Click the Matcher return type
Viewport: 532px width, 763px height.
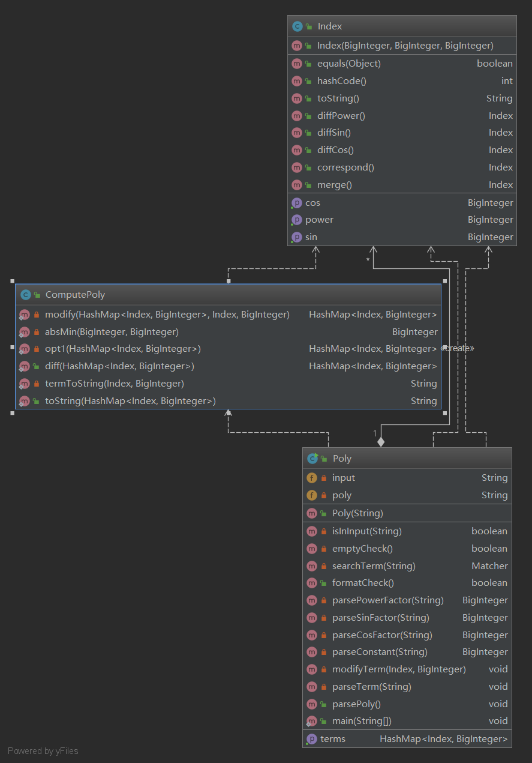489,566
